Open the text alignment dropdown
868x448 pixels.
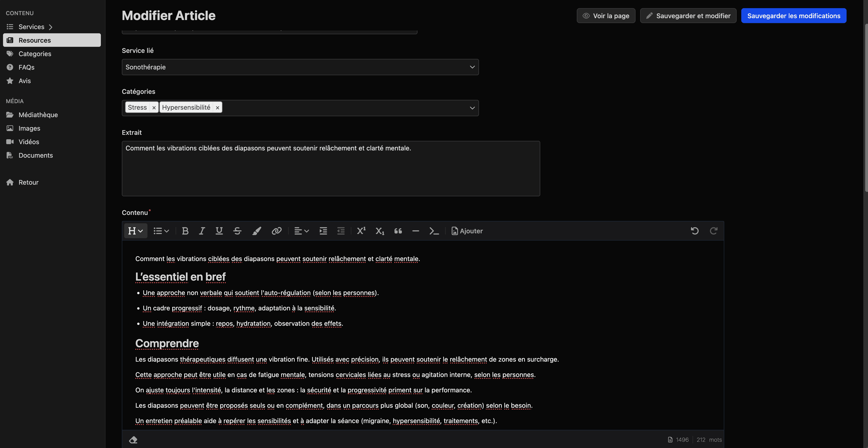pyautogui.click(x=301, y=231)
